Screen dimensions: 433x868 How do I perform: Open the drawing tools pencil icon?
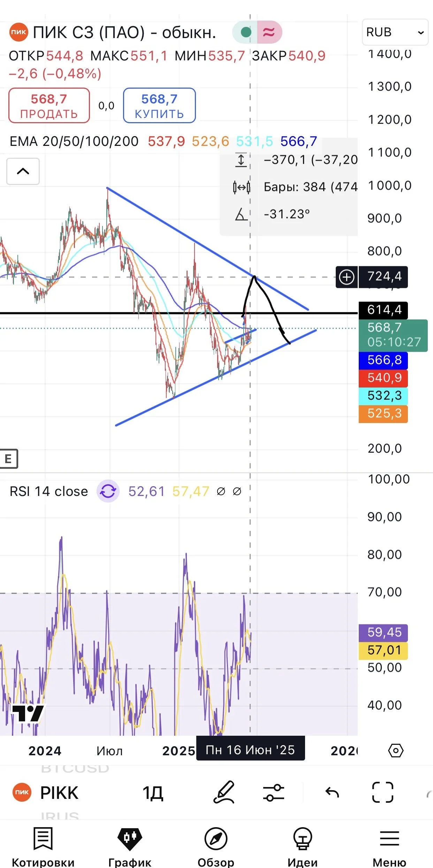(x=224, y=792)
